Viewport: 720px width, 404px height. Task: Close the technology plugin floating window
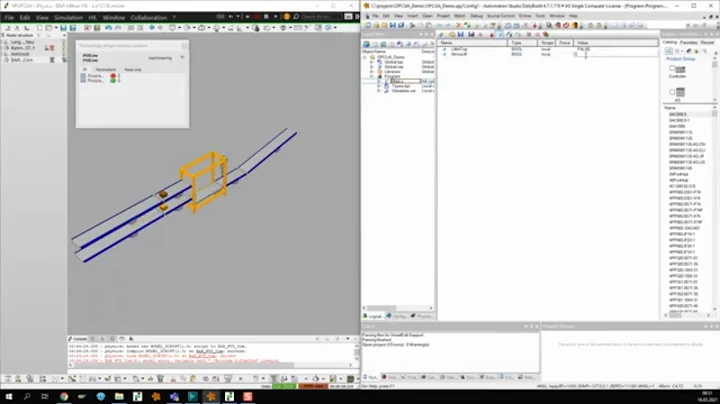coord(185,45)
